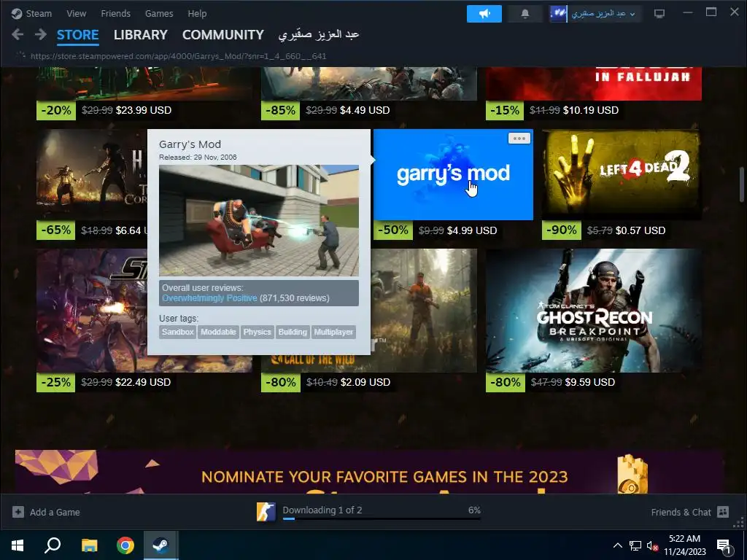
Task: Select the Building user tag
Action: pyautogui.click(x=293, y=332)
